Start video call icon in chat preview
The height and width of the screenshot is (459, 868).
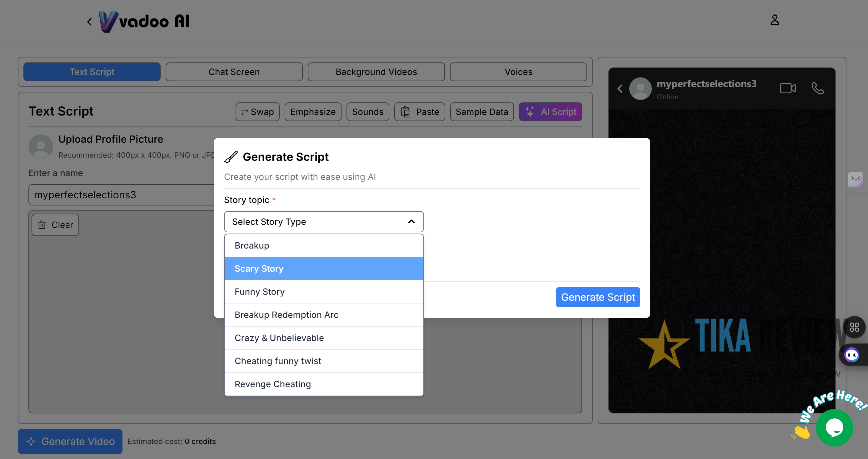[x=788, y=88]
